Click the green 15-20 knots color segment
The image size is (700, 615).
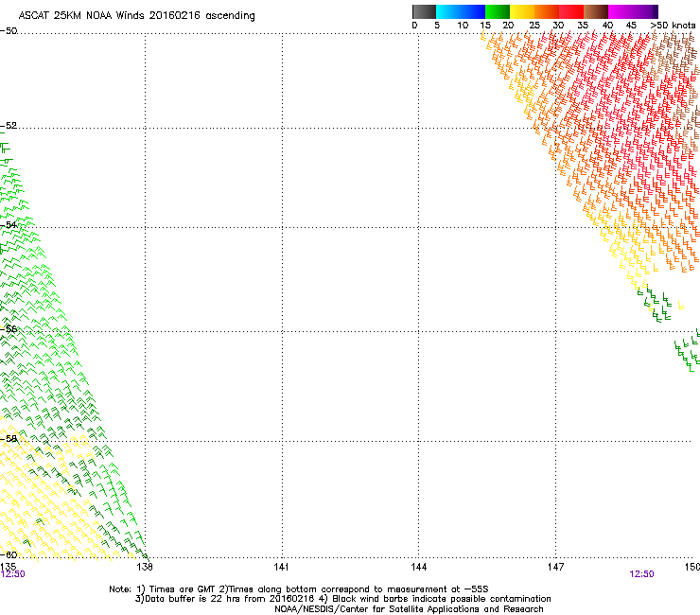coord(498,11)
